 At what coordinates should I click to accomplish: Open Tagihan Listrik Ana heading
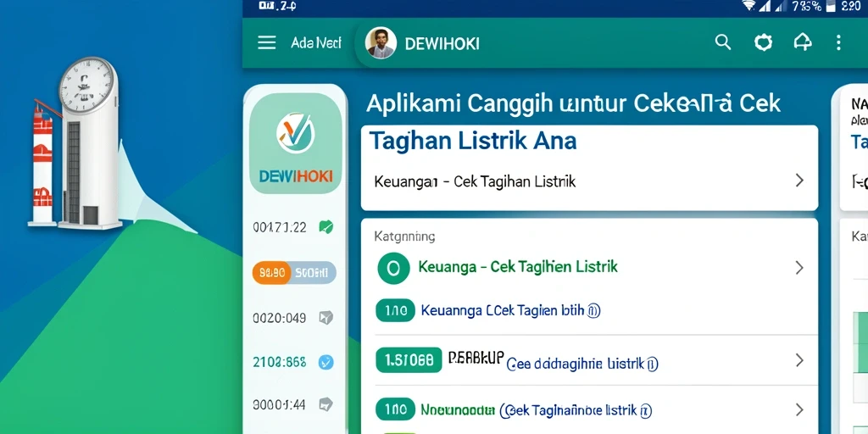pyautogui.click(x=473, y=142)
